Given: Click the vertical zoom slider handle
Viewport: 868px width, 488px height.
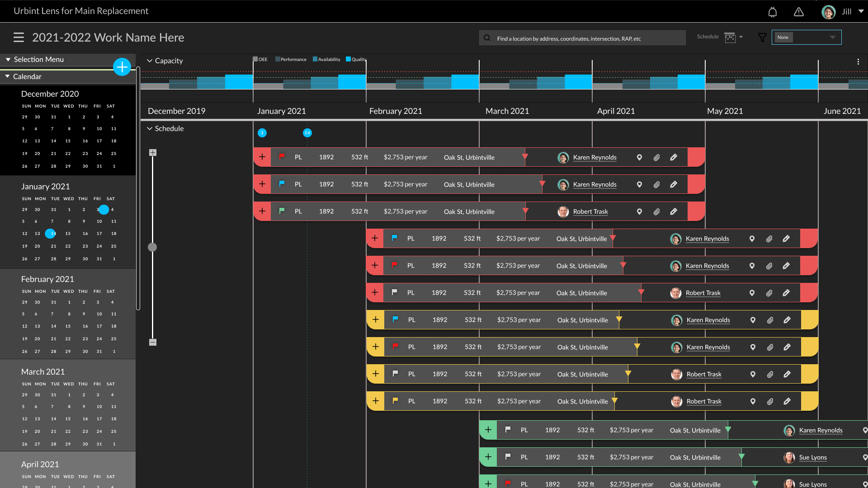Looking at the screenshot, I should [x=152, y=247].
